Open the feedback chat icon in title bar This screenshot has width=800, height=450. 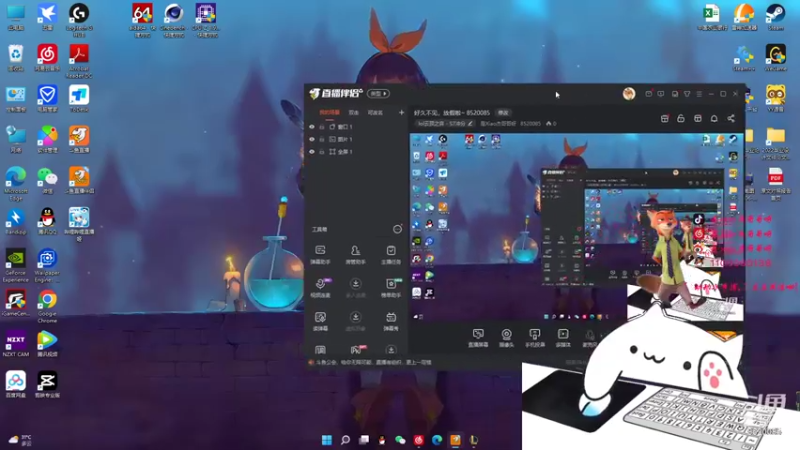coord(661,94)
